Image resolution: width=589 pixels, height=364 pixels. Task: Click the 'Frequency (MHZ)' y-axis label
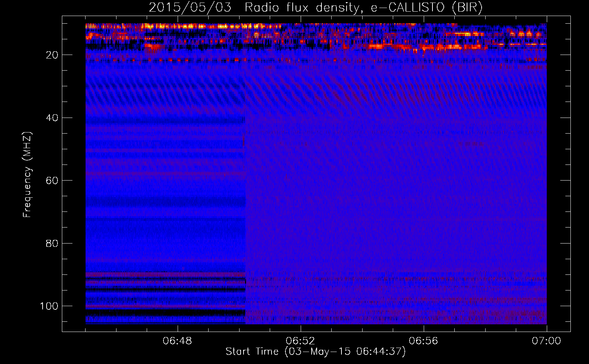27,175
